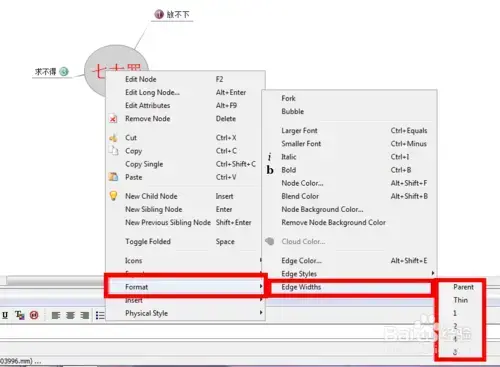500x367 pixels.
Task: Click the red X Remove Node icon
Action: pos(113,119)
